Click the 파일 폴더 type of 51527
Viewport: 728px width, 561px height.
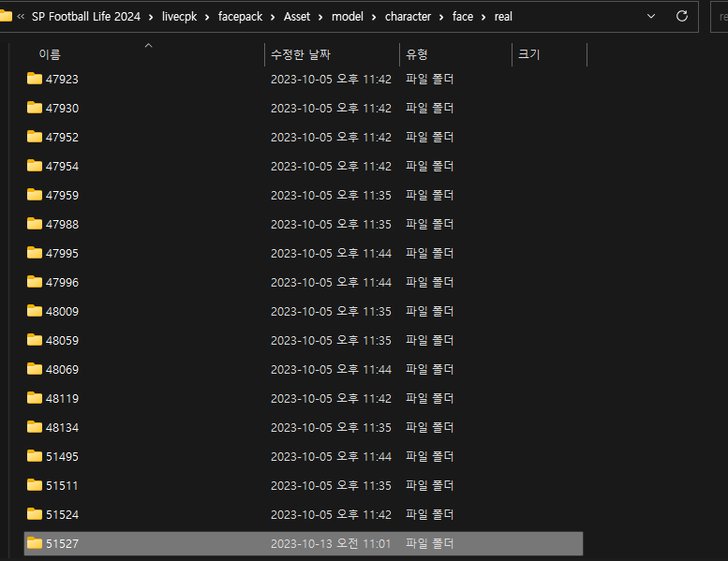point(429,543)
